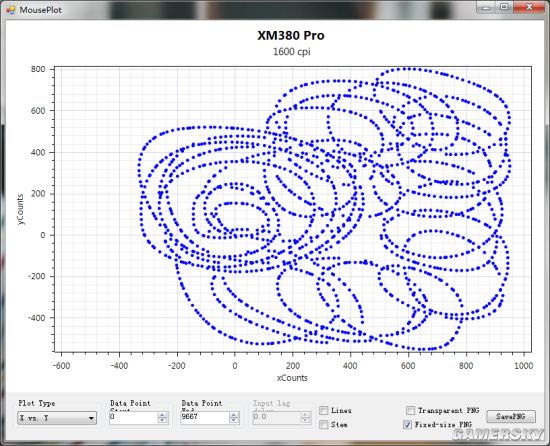This screenshot has width=550, height=446.
Task: Click the yCounts axis label
Action: coord(20,209)
